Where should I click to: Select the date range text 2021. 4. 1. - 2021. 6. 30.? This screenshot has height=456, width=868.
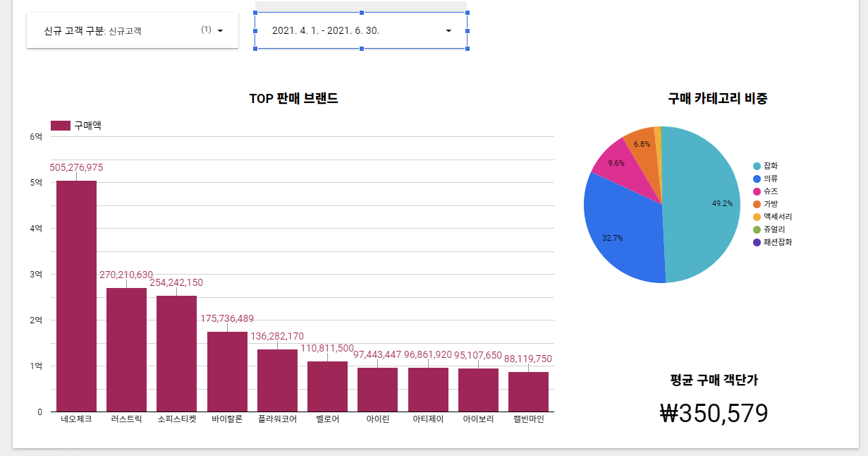[326, 31]
